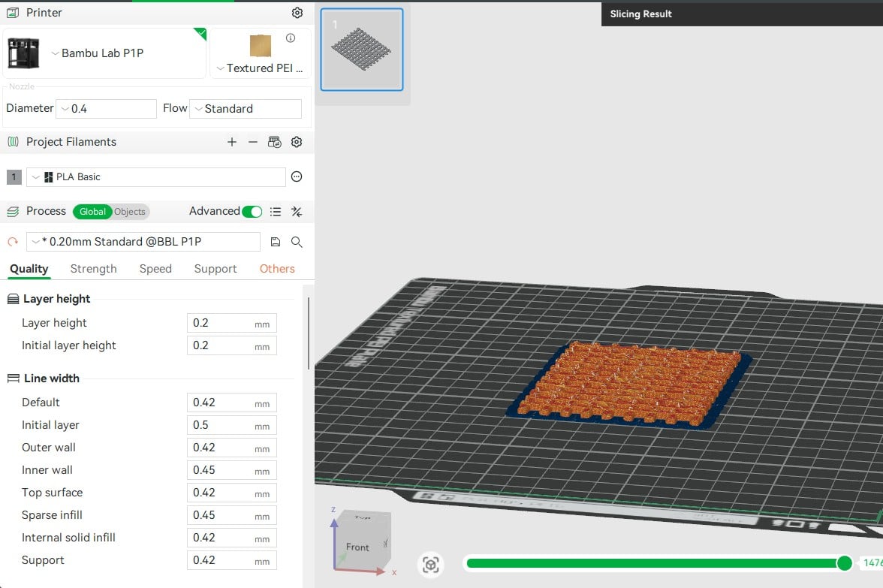Click the Layer height section icon
Viewport: 883px width, 588px height.
pyautogui.click(x=13, y=299)
